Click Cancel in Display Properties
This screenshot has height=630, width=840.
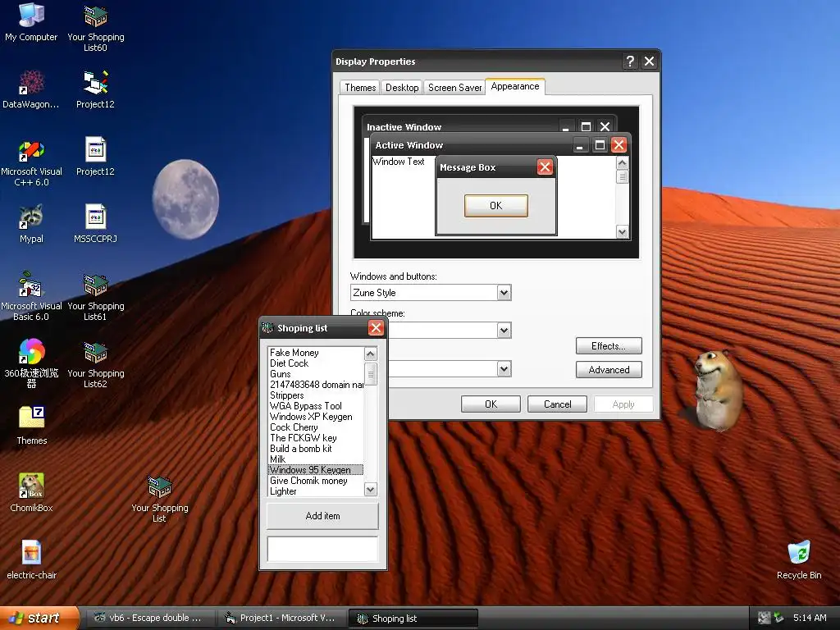(557, 404)
